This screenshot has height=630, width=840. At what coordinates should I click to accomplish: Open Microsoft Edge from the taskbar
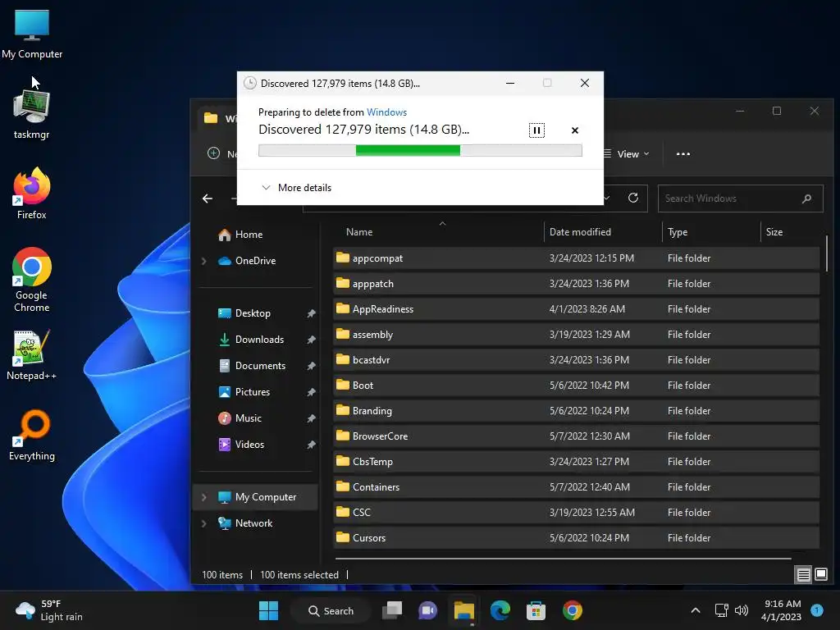pos(500,610)
